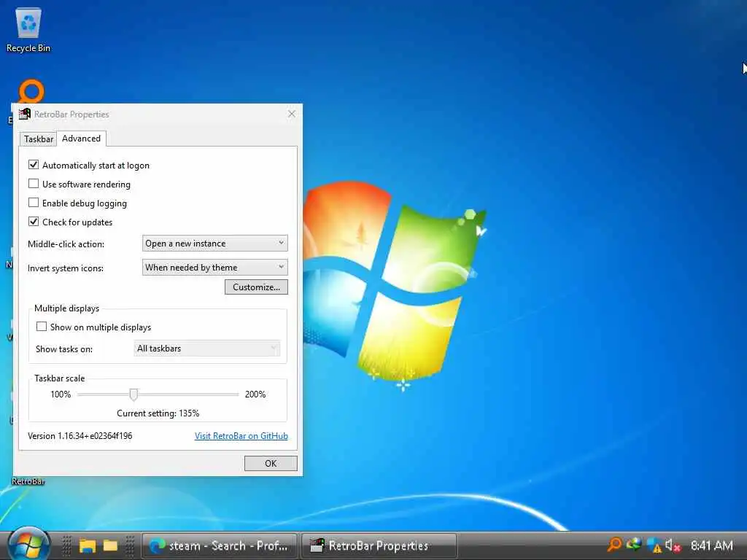Click the Customize... button

click(256, 287)
